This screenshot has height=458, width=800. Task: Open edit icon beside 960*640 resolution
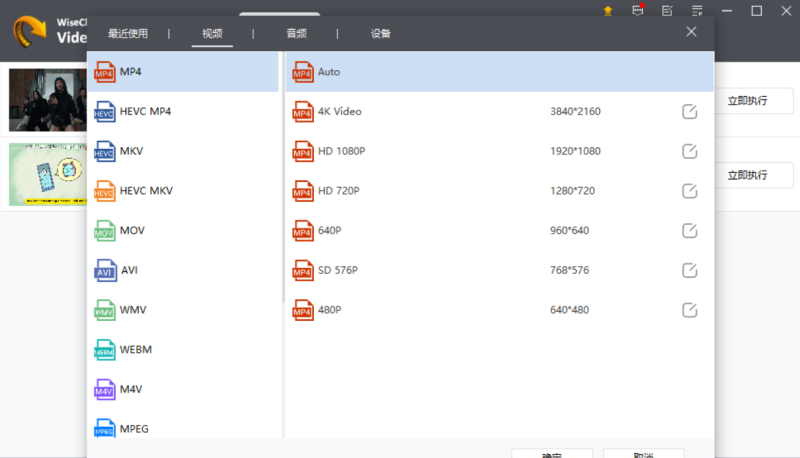click(689, 231)
